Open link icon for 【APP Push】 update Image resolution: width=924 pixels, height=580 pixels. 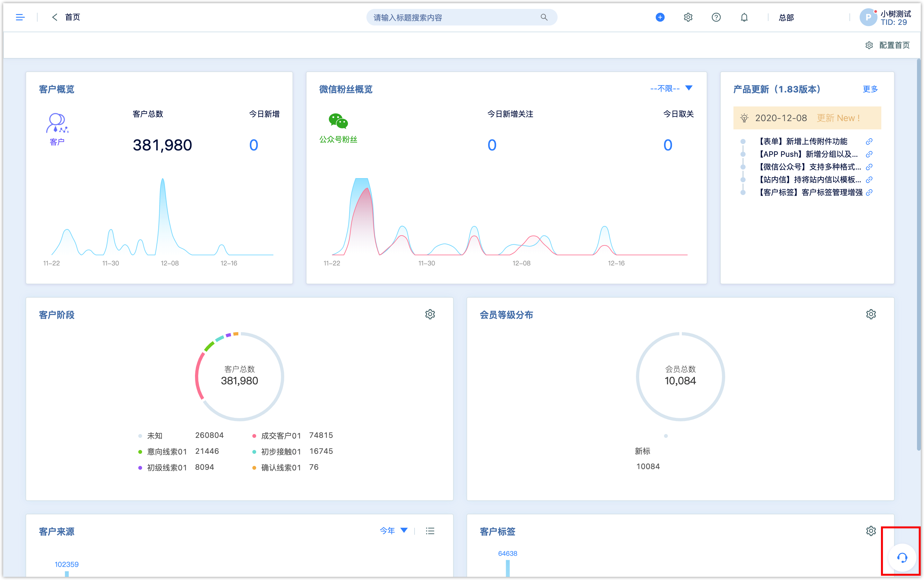click(x=869, y=154)
